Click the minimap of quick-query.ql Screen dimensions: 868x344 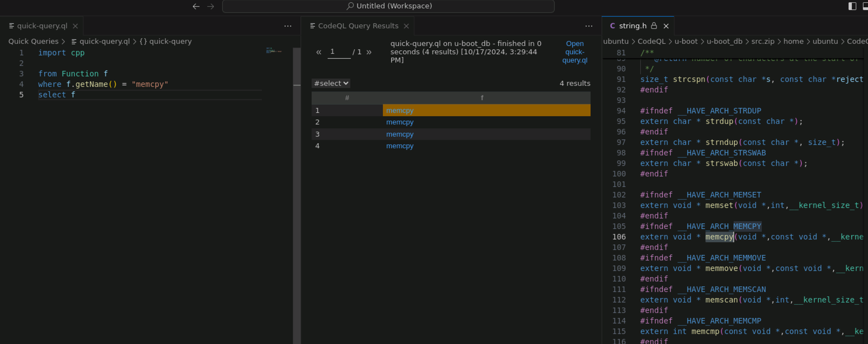point(274,51)
